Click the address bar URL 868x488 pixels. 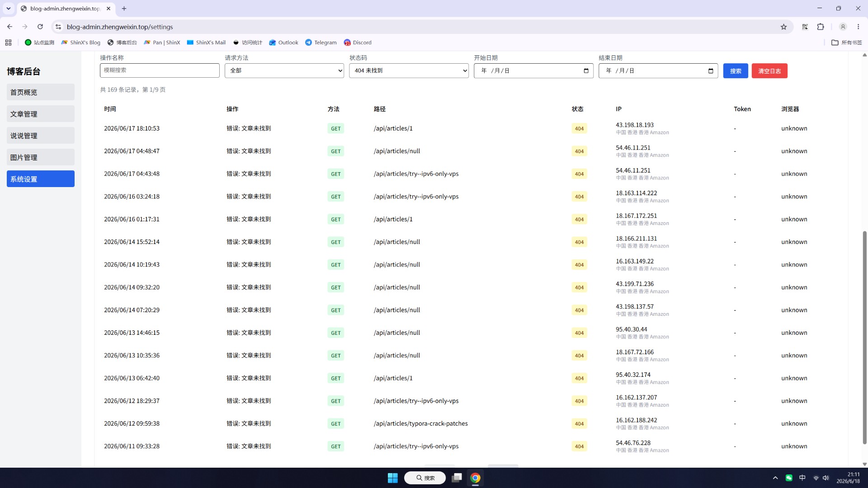120,27
